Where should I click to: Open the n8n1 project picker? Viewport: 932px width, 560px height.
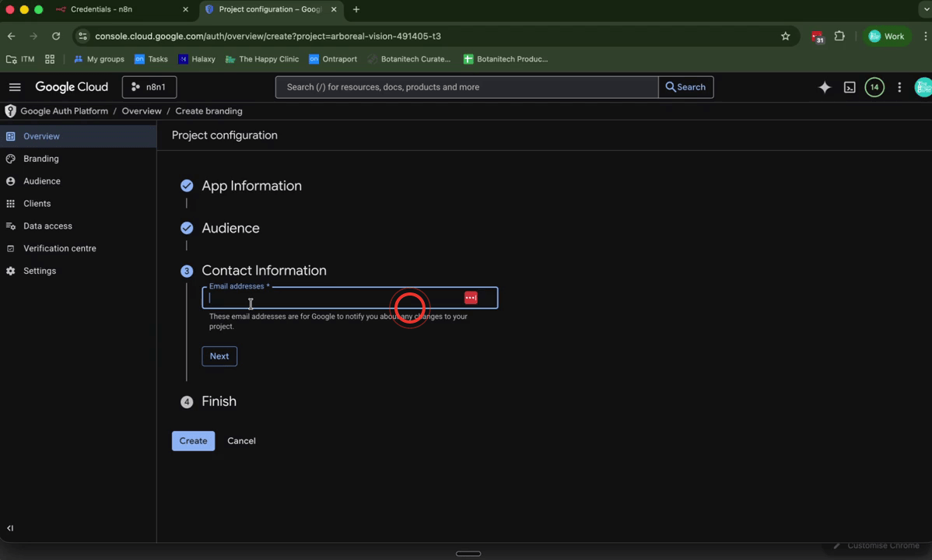(x=149, y=87)
